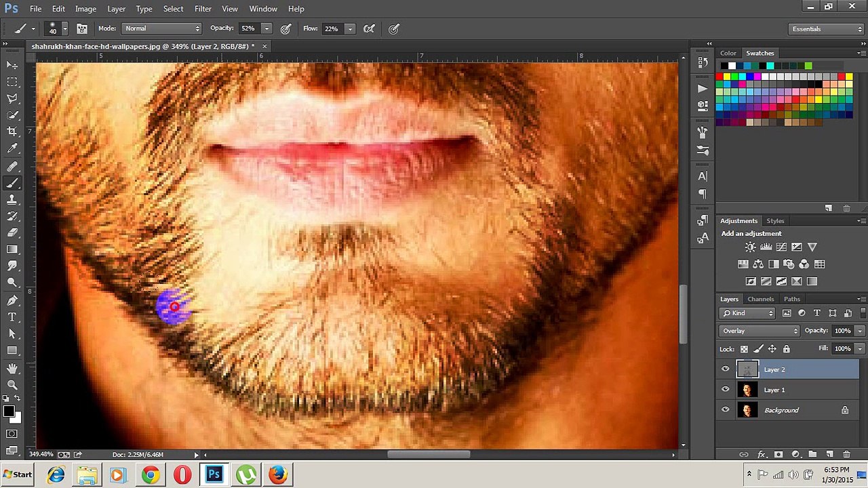Select the Zoom tool in toolbox
The image size is (868, 488).
(12, 385)
